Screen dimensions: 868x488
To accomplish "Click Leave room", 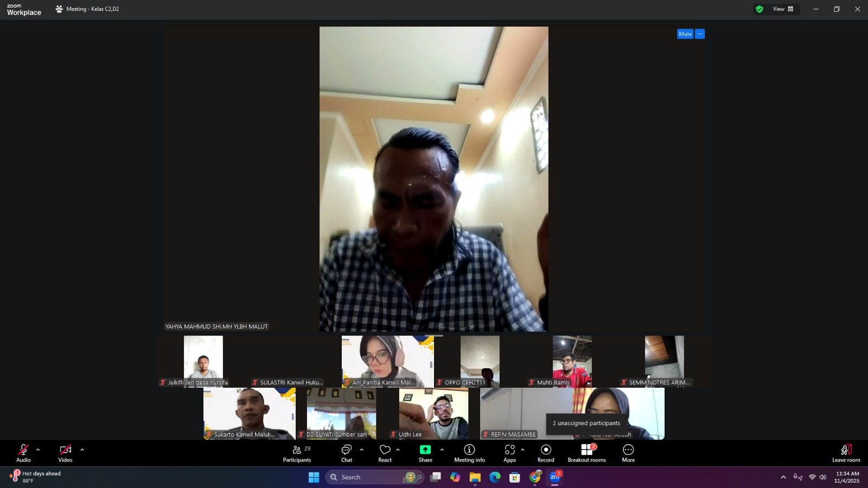I will point(846,453).
